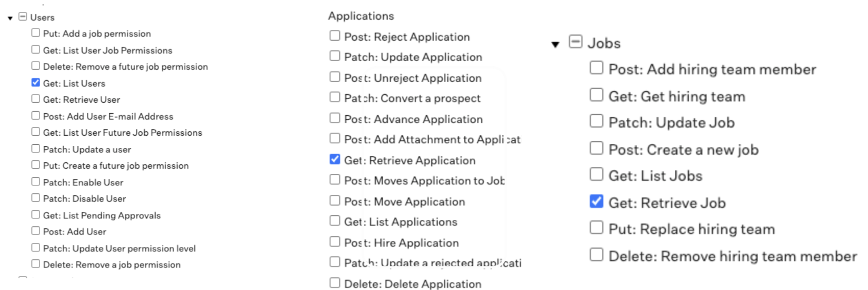Click the Post: Hire Application label
This screenshot has height=290, width=868.
tap(401, 243)
